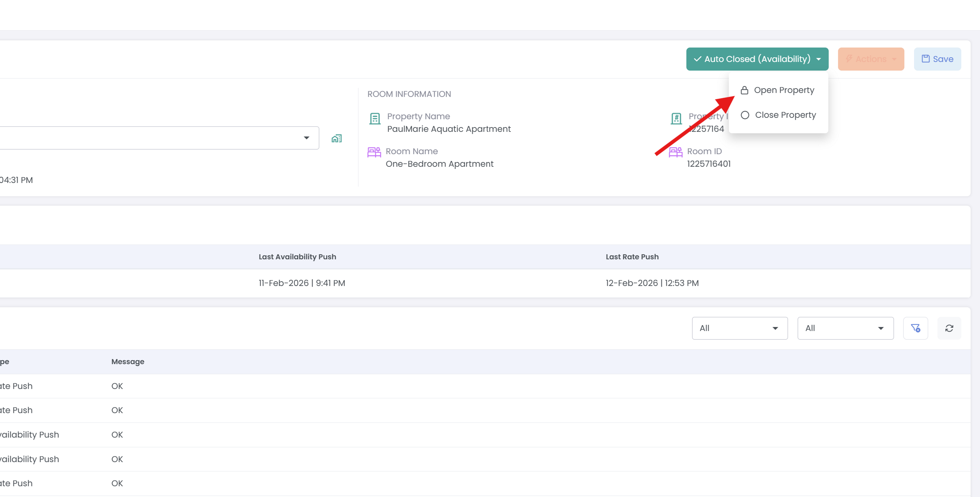This screenshot has height=497, width=980.
Task: Click the building icon beside the dropdown
Action: click(x=336, y=138)
